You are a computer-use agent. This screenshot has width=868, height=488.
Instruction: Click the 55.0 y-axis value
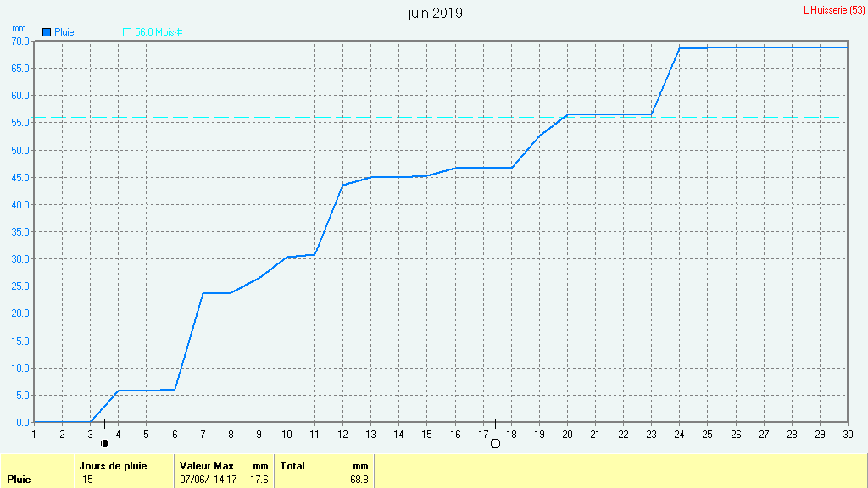[x=20, y=123]
